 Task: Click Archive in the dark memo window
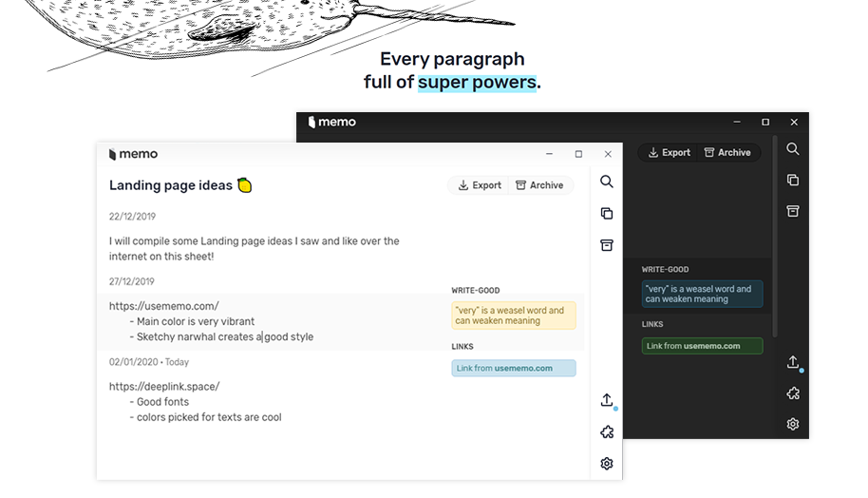pyautogui.click(x=727, y=152)
